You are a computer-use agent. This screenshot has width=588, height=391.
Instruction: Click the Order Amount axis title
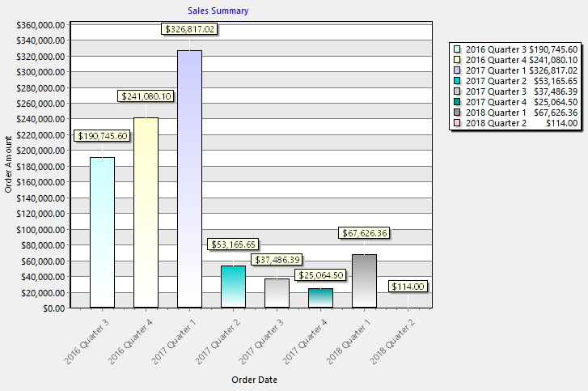tap(8, 164)
